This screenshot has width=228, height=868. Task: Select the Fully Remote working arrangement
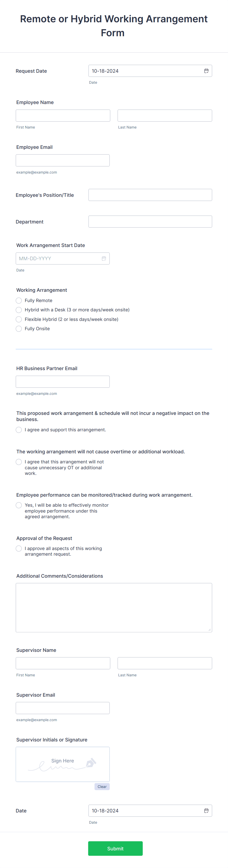point(19,300)
